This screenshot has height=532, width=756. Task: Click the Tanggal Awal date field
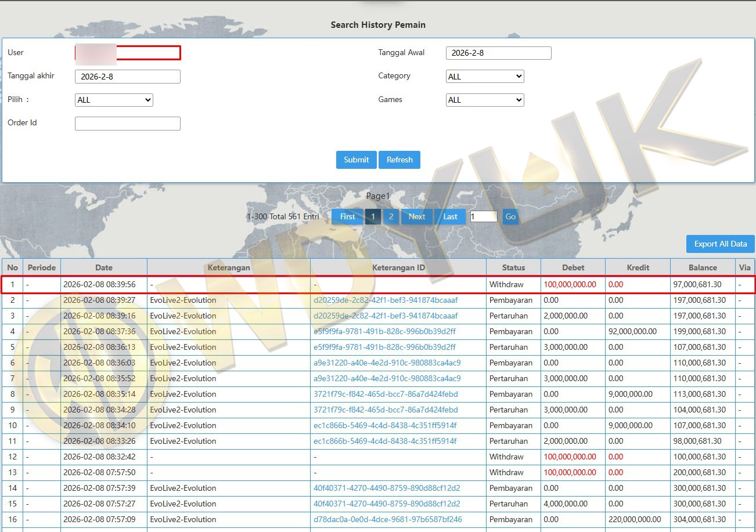[x=498, y=53]
